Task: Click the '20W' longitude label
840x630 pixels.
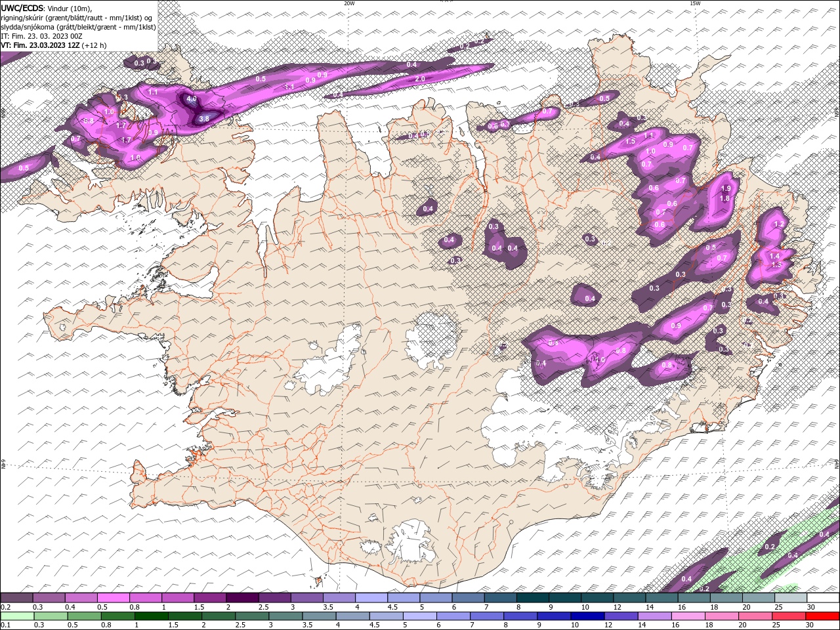Action: coord(349,3)
